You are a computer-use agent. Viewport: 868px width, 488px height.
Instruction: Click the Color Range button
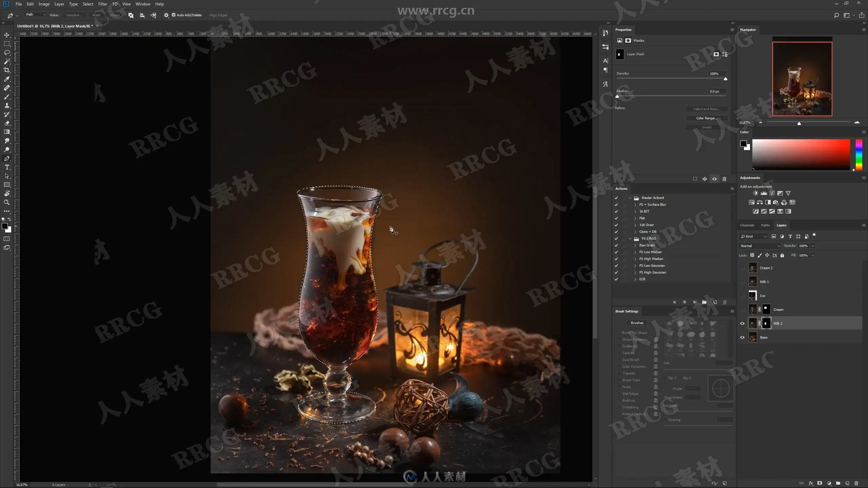(707, 118)
